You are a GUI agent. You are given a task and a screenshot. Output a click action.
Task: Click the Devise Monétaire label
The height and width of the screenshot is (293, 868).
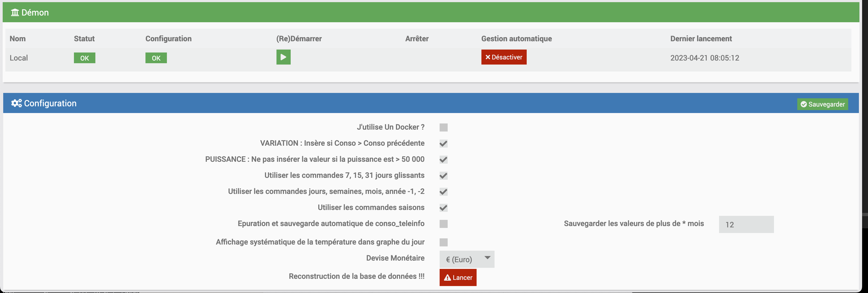(x=395, y=258)
